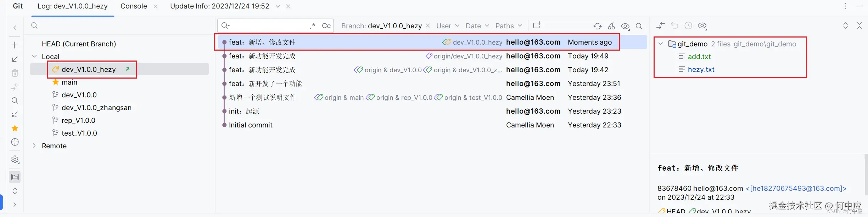Select commit '新增一个测试说明文件'
Viewport: 868px width, 217px height.
(x=432, y=97)
